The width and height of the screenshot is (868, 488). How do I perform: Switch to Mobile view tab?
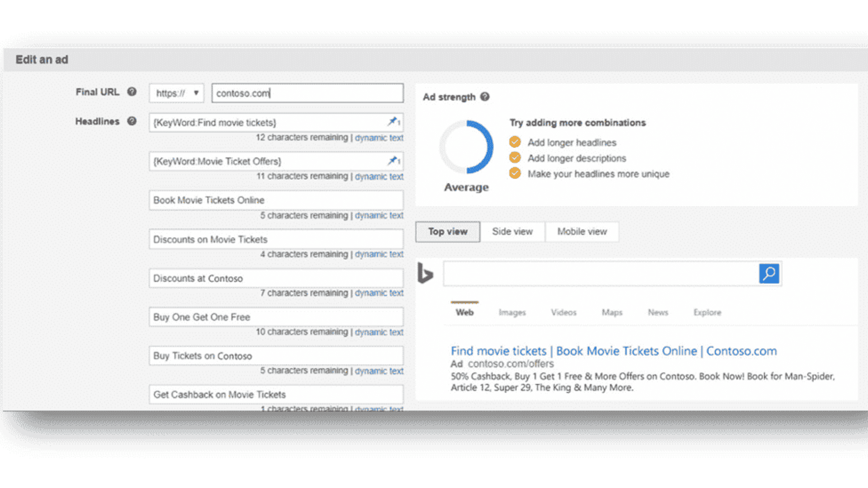pos(582,231)
